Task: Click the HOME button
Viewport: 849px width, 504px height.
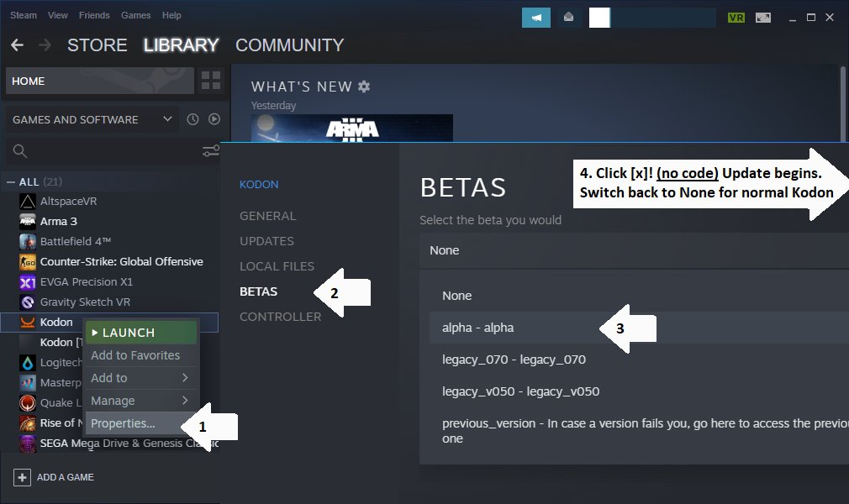Action: point(100,81)
